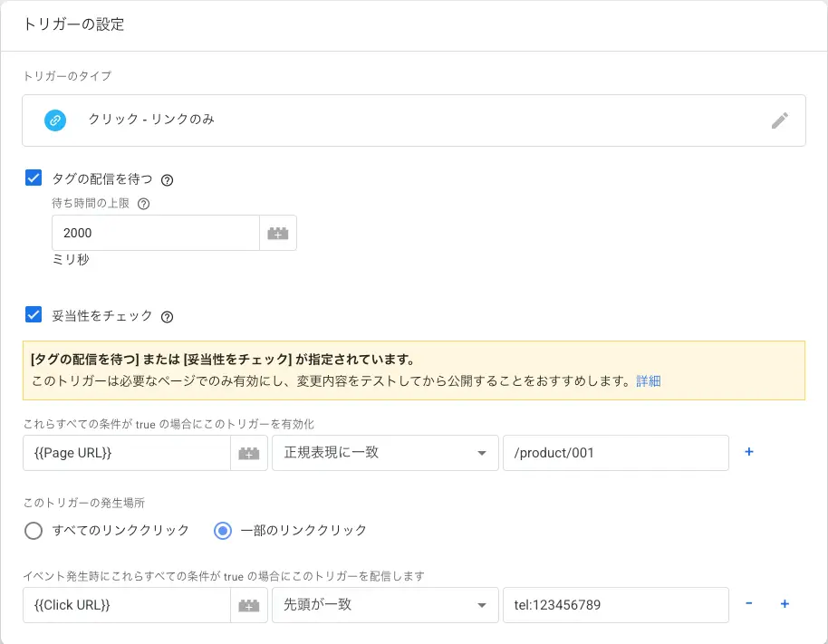Open help icon next to 妥当性をチェック
828x644 pixels.
167,317
